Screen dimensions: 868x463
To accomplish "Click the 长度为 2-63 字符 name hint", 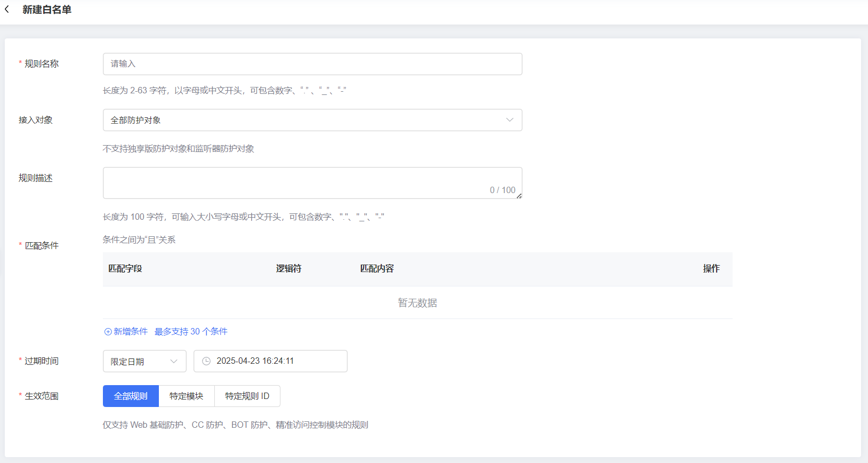I will coord(224,91).
